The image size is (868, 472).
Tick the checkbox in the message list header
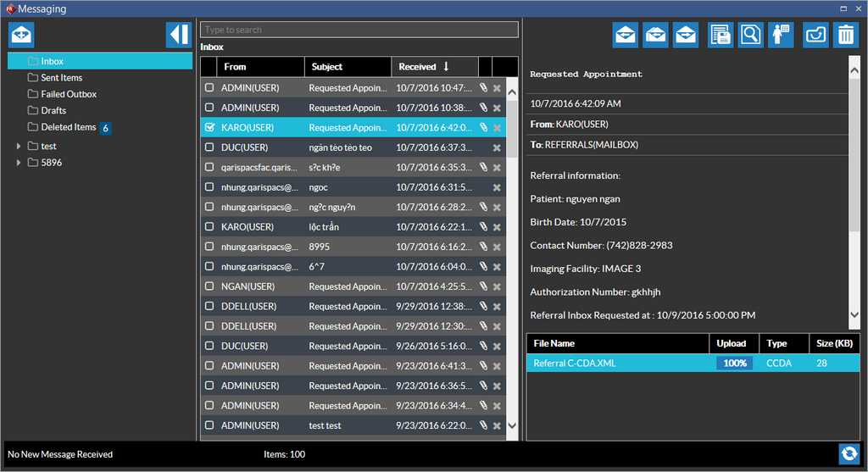click(209, 67)
